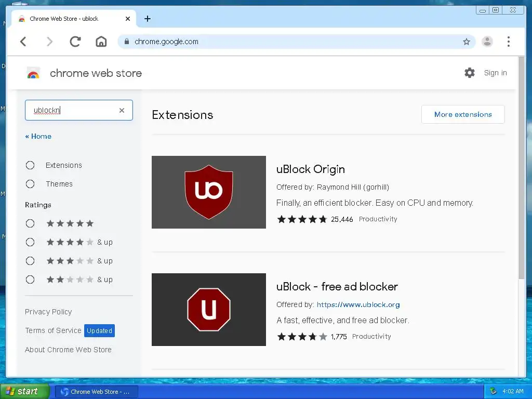Click the system tray icon
532x399 pixels.
[493, 391]
